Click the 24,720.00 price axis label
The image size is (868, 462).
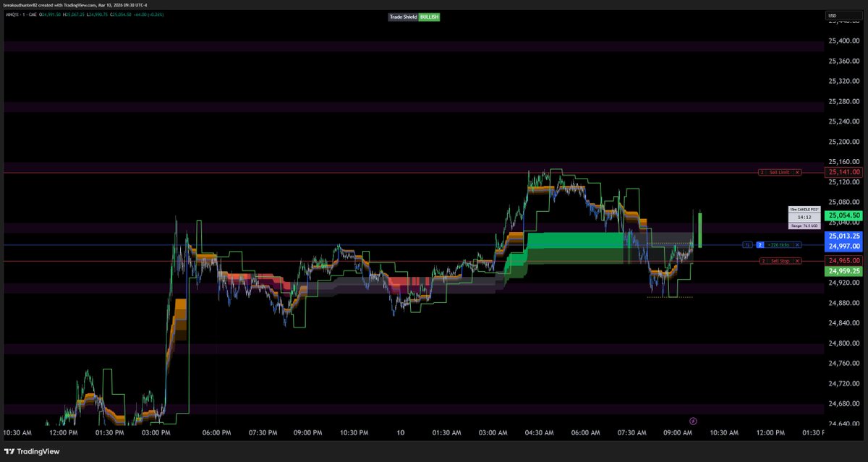pyautogui.click(x=844, y=384)
